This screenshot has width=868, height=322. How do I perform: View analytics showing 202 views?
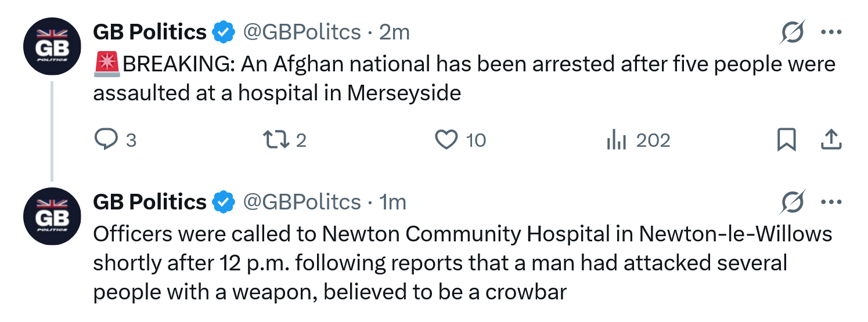617,140
